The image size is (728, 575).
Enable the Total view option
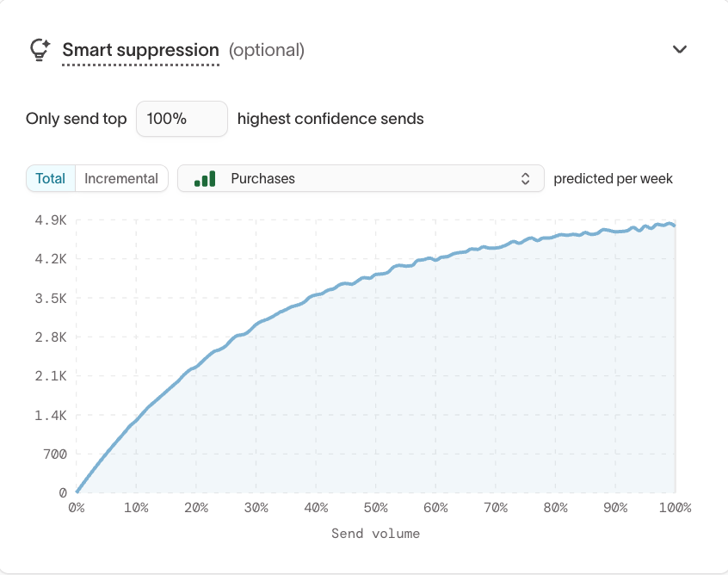pos(50,178)
